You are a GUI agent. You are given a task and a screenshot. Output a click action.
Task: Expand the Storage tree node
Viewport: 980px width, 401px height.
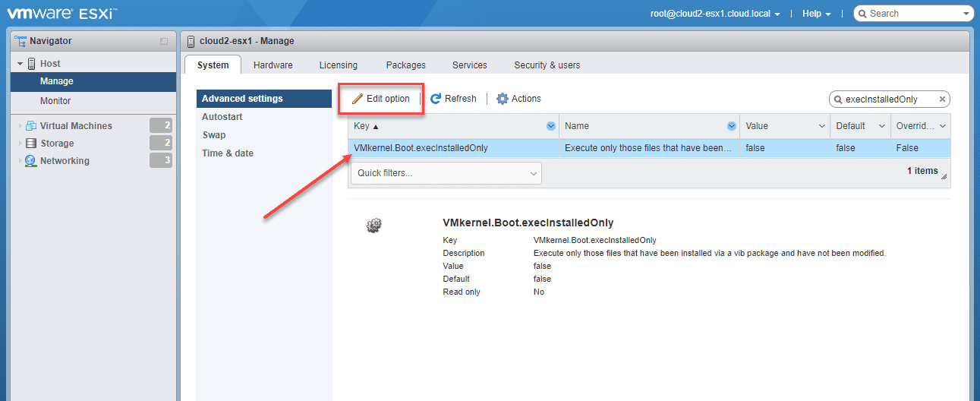[20, 144]
